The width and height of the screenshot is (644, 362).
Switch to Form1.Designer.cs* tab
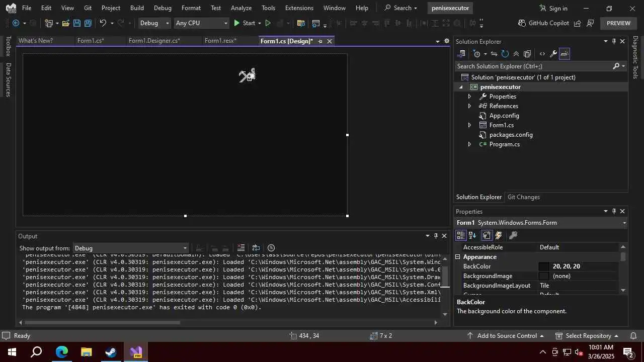click(x=154, y=41)
